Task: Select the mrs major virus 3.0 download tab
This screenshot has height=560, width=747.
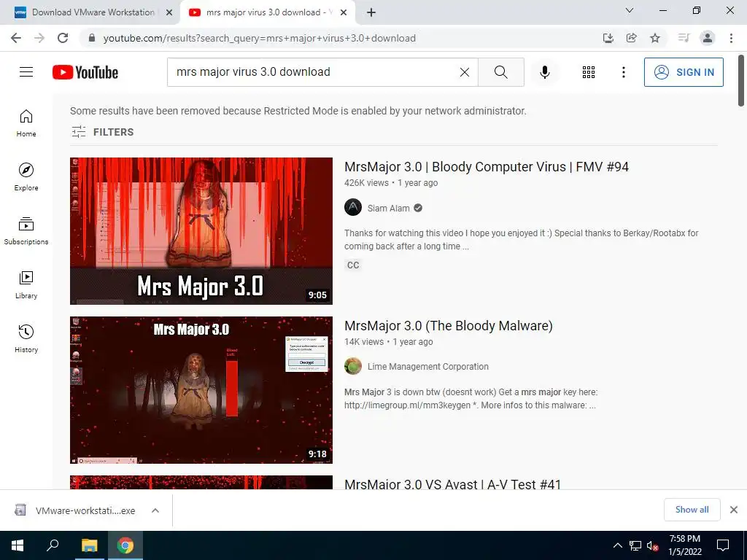Action: click(267, 12)
